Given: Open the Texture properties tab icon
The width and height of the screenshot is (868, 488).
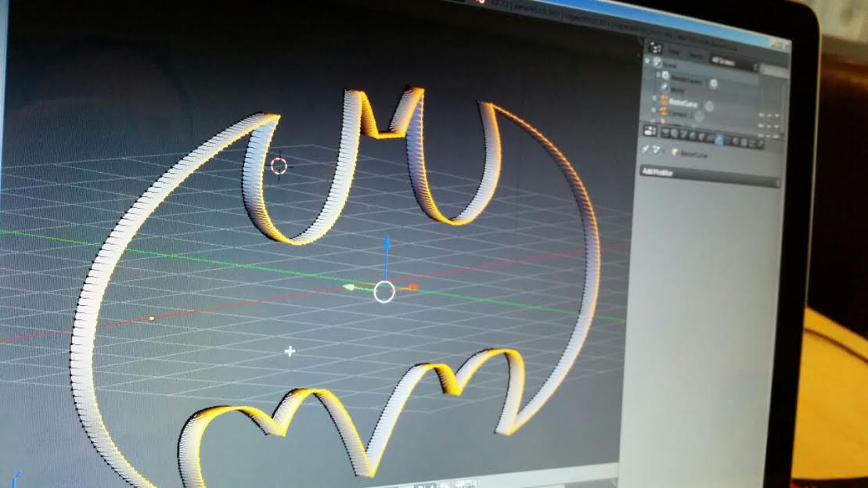Looking at the screenshot, I should pos(744,142).
